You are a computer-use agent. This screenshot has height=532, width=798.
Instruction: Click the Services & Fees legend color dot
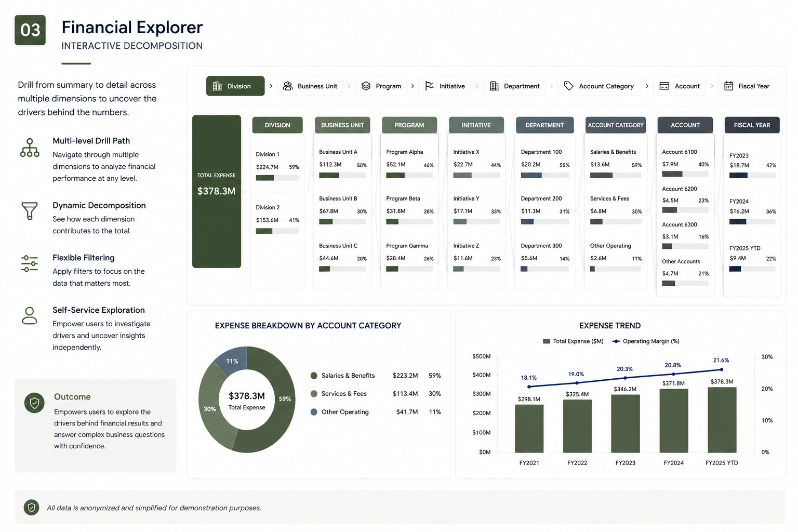pos(314,394)
